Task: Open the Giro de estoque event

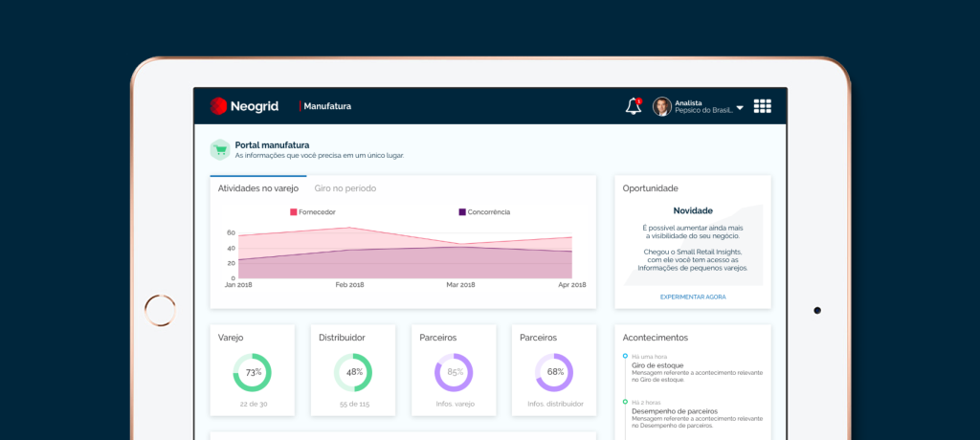Action: click(657, 365)
